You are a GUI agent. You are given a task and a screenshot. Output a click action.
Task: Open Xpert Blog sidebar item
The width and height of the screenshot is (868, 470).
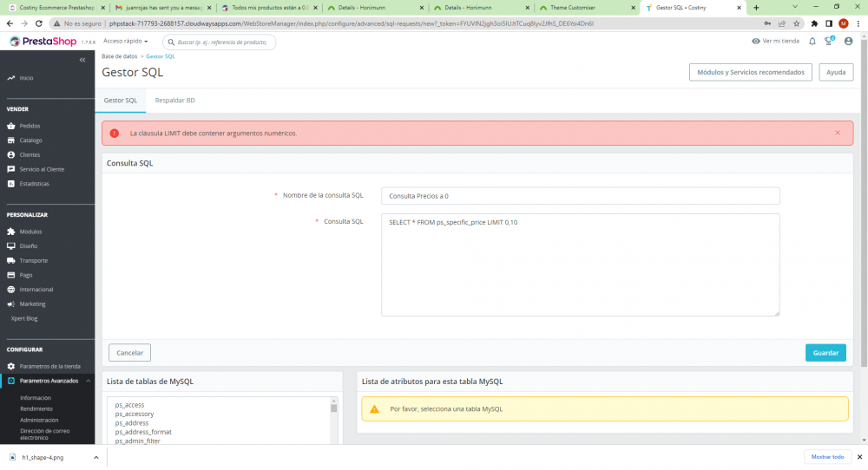pos(24,318)
